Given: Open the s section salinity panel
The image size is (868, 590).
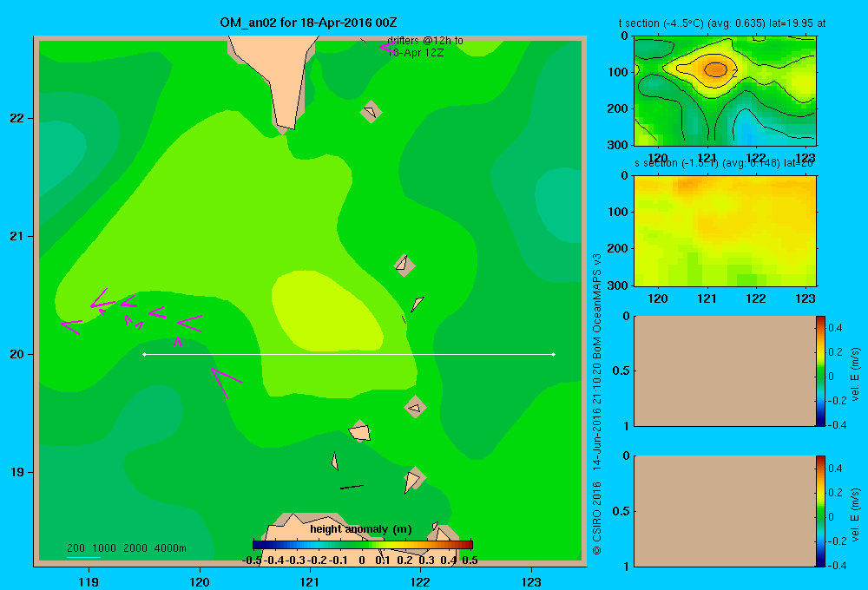Looking at the screenshot, I should click(725, 231).
